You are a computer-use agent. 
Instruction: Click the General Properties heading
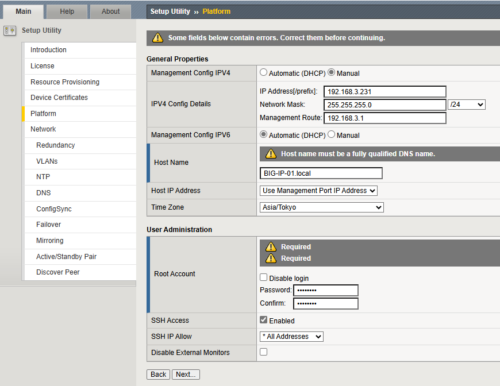click(x=177, y=59)
